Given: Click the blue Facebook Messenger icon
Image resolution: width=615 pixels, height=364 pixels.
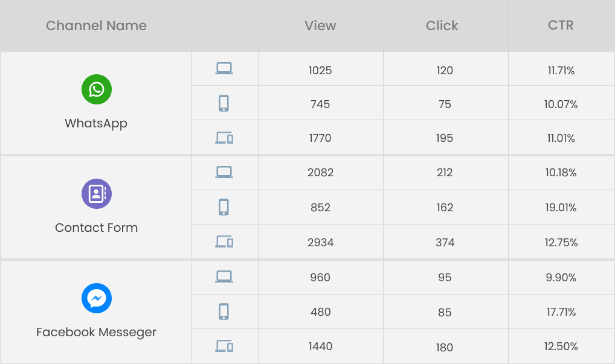Looking at the screenshot, I should pos(97,298).
